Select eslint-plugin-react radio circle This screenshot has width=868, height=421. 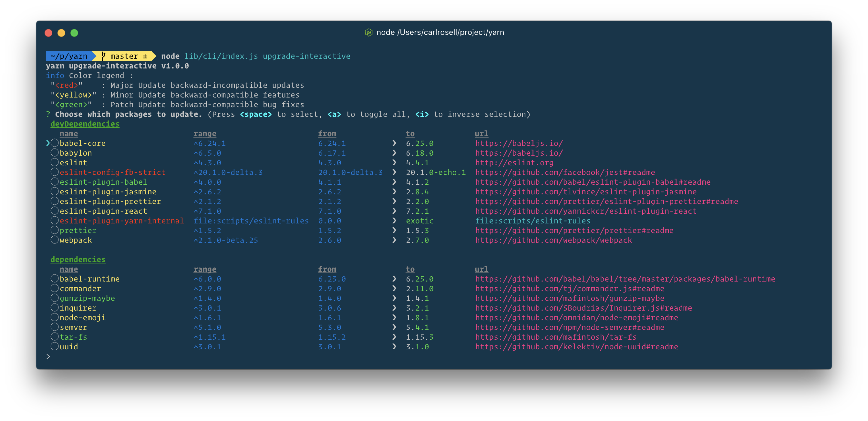(x=55, y=211)
